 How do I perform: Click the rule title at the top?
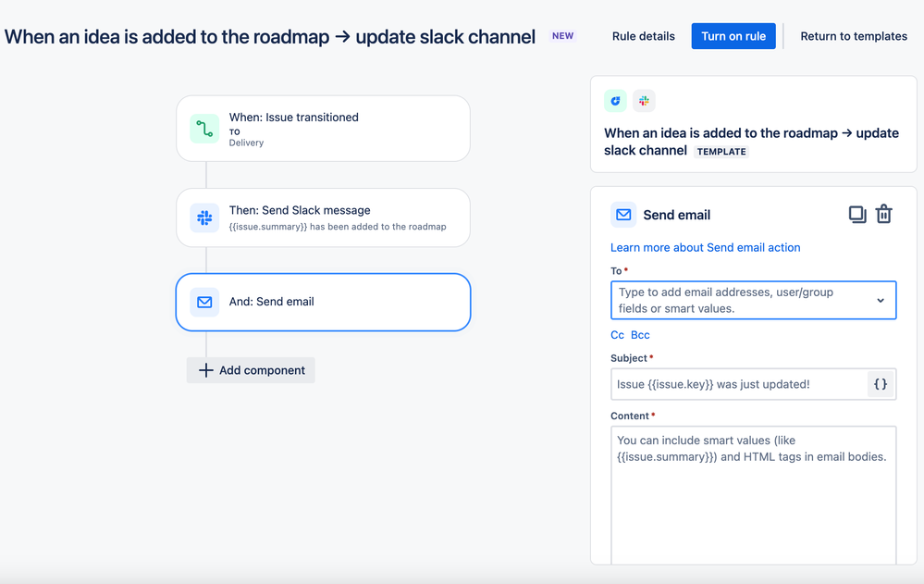point(270,37)
